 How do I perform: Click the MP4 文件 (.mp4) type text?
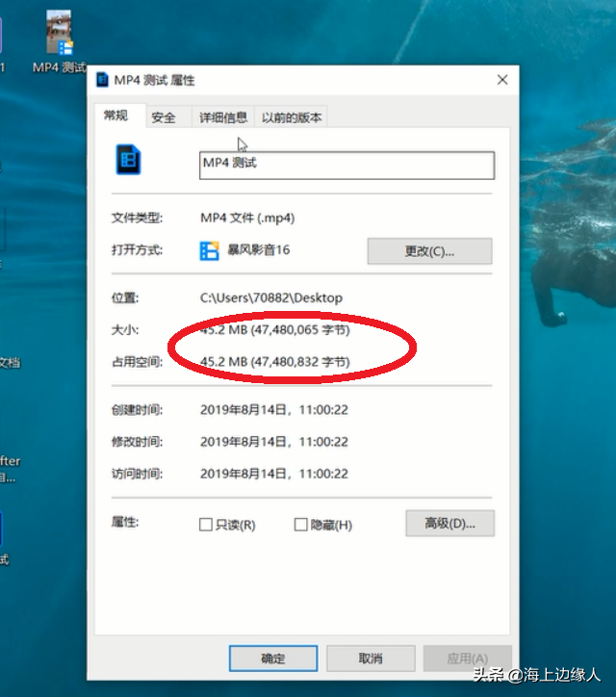(x=247, y=218)
